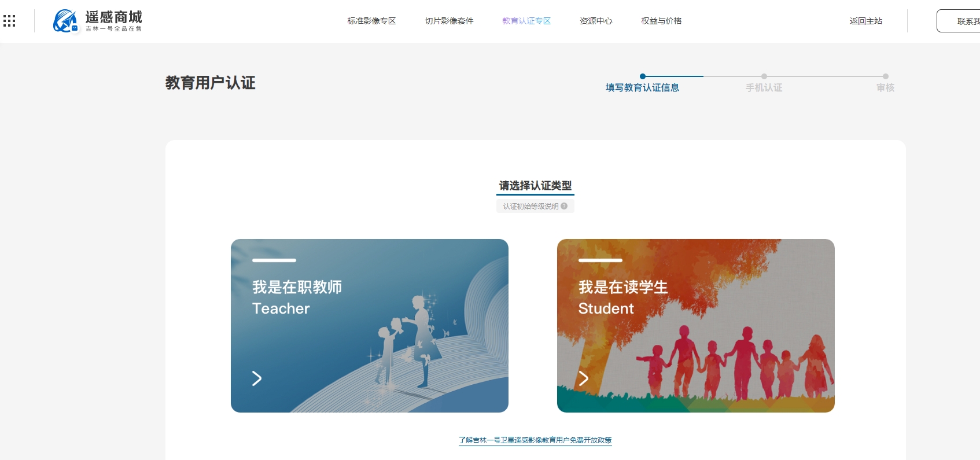This screenshot has height=460, width=980.
Task: Click the arrow on the Student card
Action: pyautogui.click(x=584, y=378)
